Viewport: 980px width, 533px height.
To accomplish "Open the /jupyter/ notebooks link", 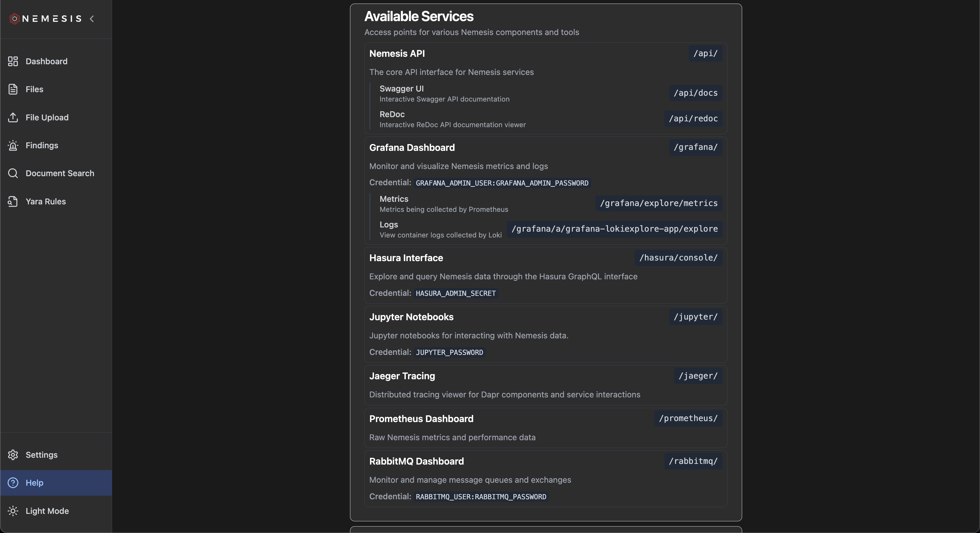I will 695,317.
